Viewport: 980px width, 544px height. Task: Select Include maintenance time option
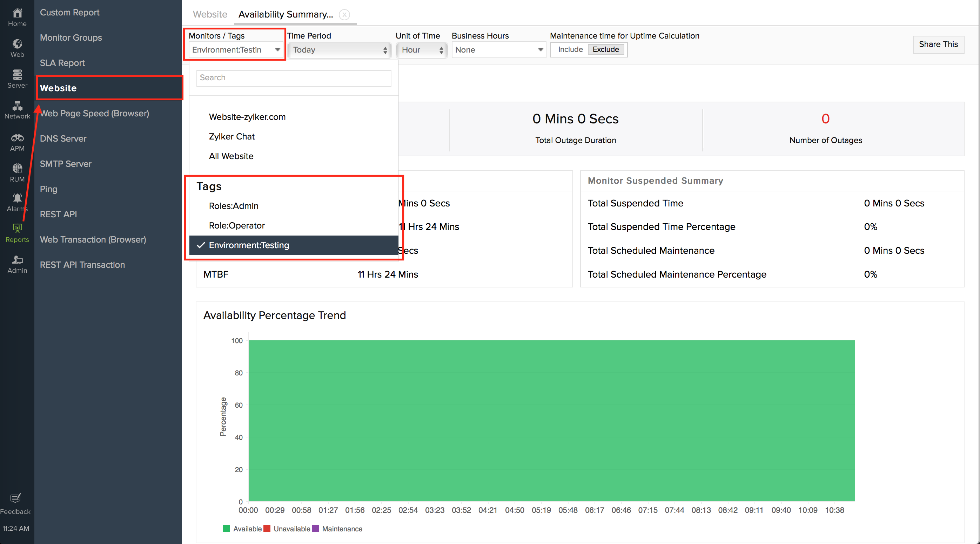click(x=570, y=49)
